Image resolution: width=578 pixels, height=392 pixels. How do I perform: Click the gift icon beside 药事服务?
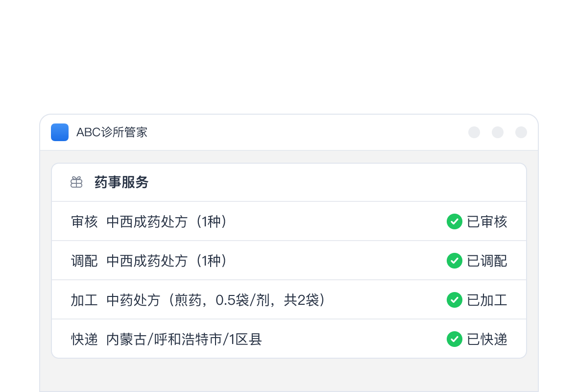tap(76, 182)
